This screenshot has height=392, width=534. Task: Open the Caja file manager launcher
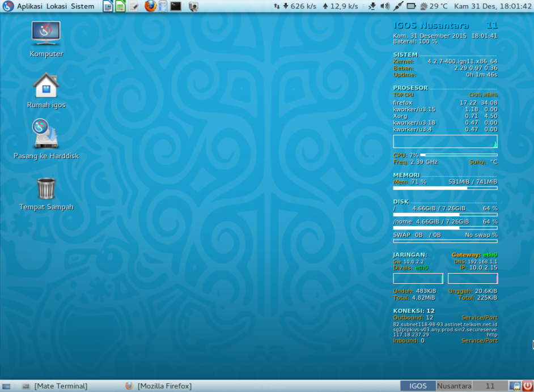click(x=162, y=6)
